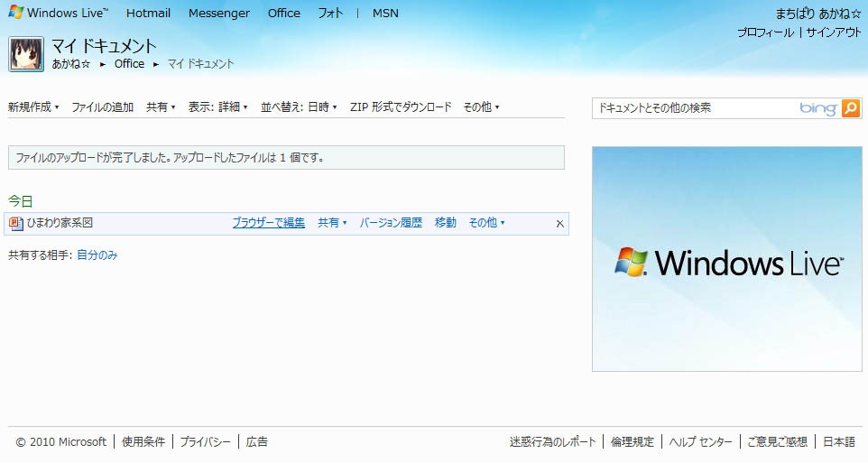This screenshot has height=463, width=868.
Task: Click the PowerPoint icon of ひまわり家系図
Action: [16, 223]
